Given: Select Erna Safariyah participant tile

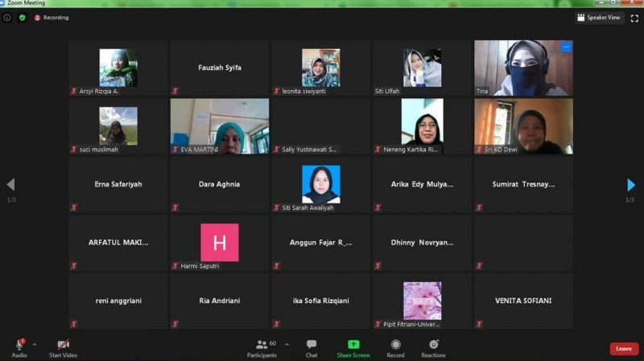Looking at the screenshot, I should tap(118, 184).
